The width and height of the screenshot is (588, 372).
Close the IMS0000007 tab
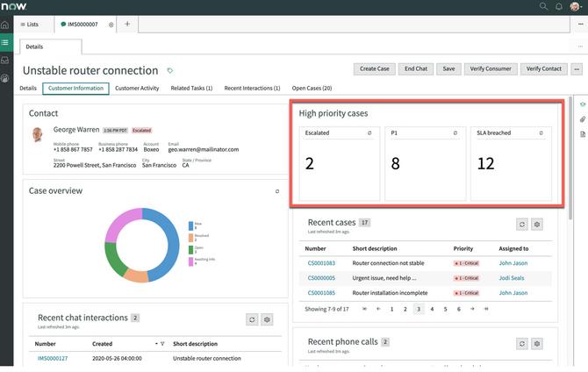coord(111,25)
